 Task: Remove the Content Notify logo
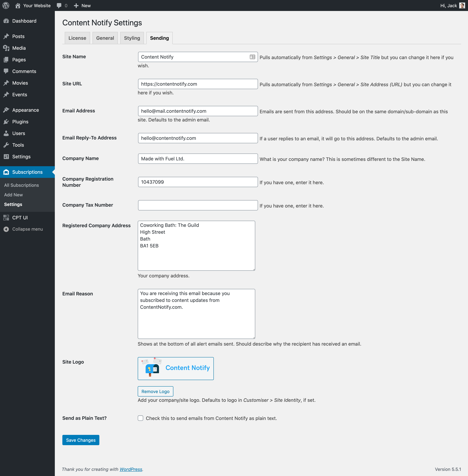[x=155, y=391]
